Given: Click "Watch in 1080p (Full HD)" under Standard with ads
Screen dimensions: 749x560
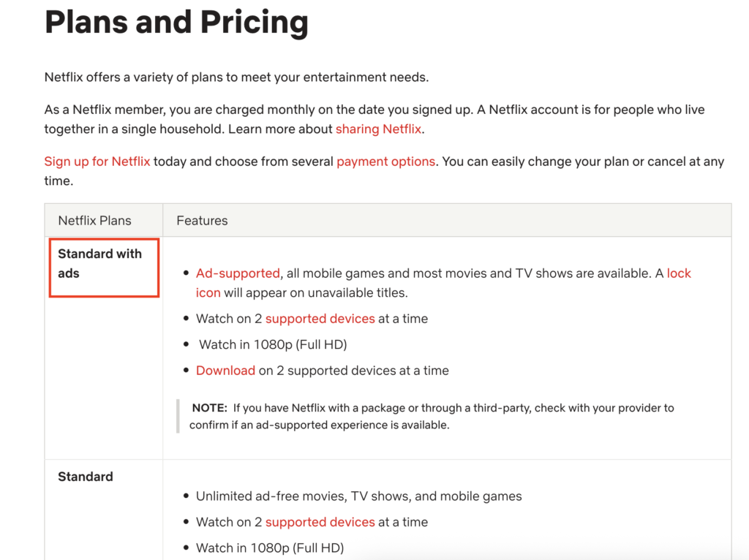Looking at the screenshot, I should (273, 344).
